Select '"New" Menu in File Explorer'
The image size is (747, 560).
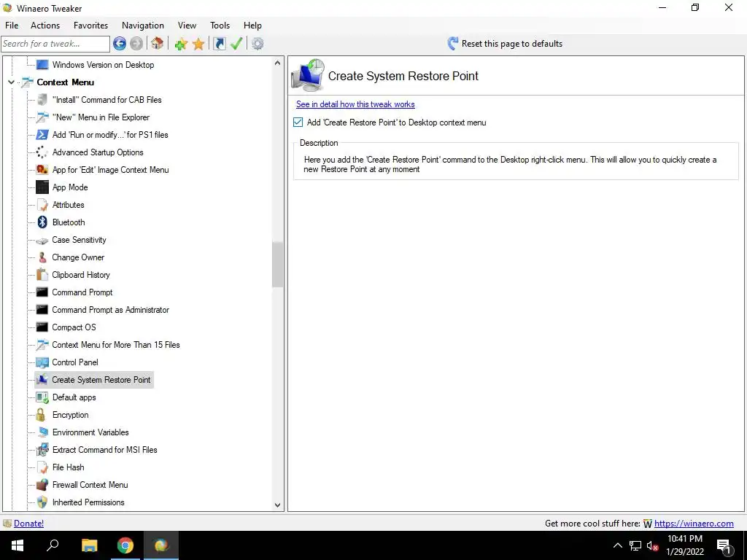pos(101,117)
